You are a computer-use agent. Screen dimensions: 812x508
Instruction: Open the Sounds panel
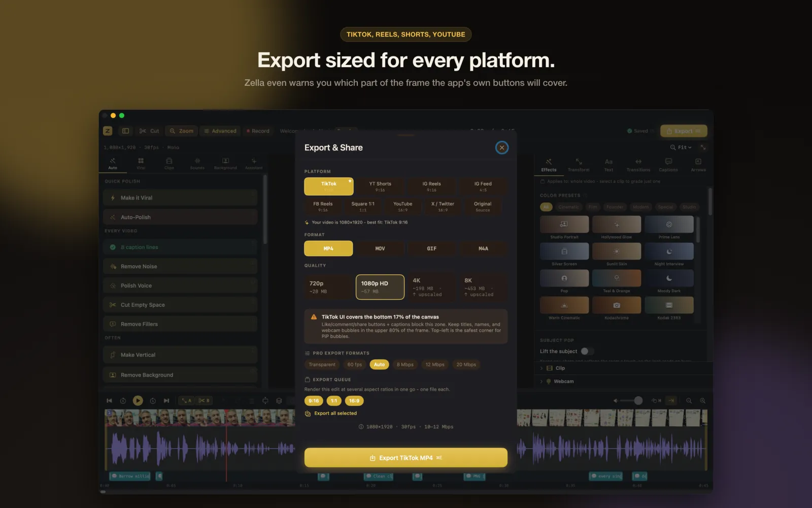tap(197, 164)
